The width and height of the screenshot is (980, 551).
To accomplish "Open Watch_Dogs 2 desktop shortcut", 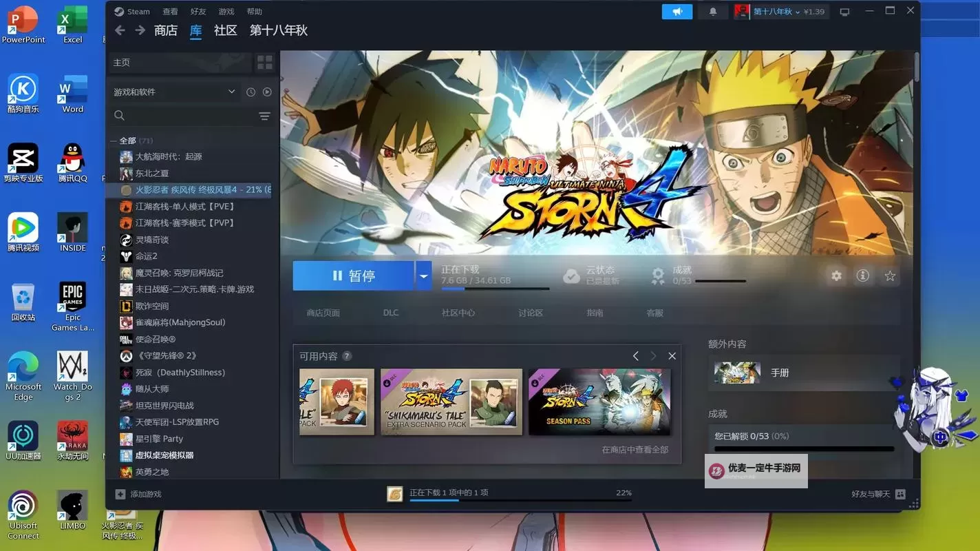I will pos(72,376).
